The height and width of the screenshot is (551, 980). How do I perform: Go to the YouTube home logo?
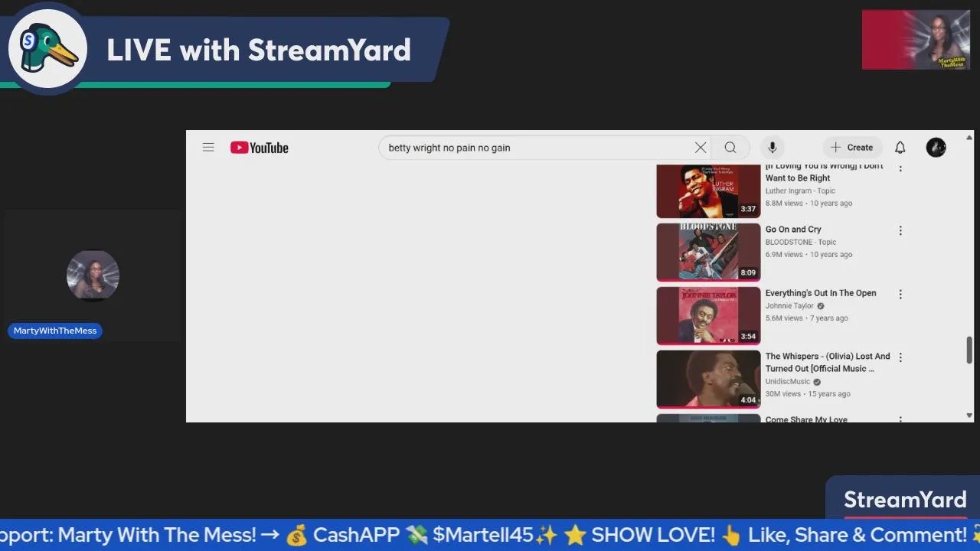point(260,148)
